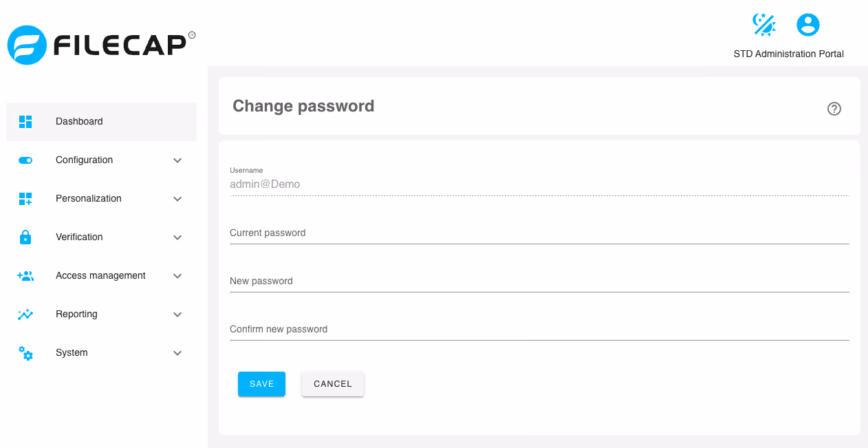Focus the Current password field

click(539, 233)
